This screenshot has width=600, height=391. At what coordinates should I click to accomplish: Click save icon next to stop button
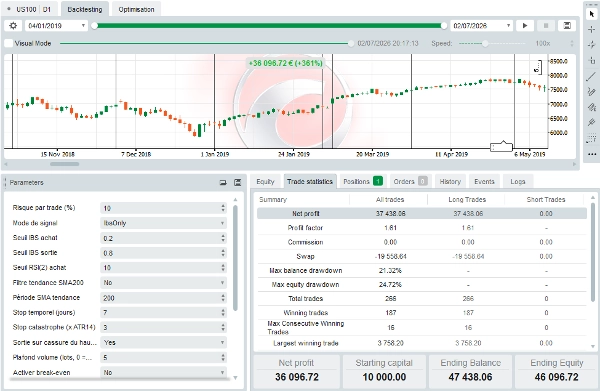[x=567, y=26]
